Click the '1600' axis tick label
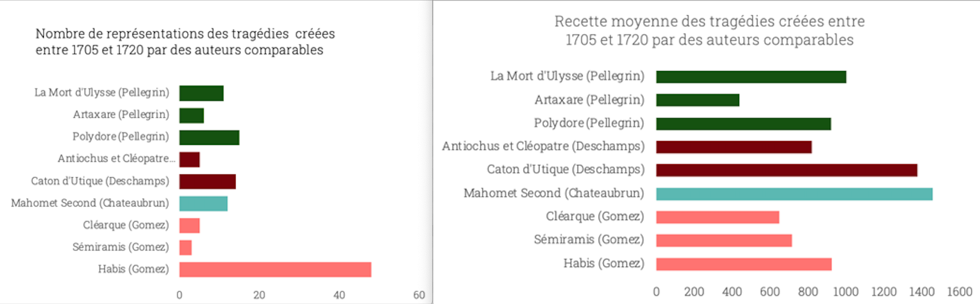Viewport: 980px width, 304px height. [x=959, y=291]
